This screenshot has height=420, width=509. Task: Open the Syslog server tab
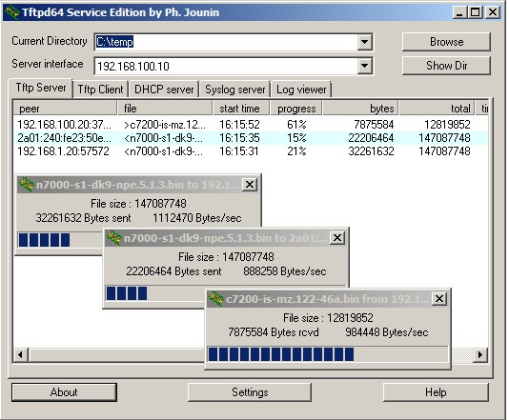(x=235, y=90)
